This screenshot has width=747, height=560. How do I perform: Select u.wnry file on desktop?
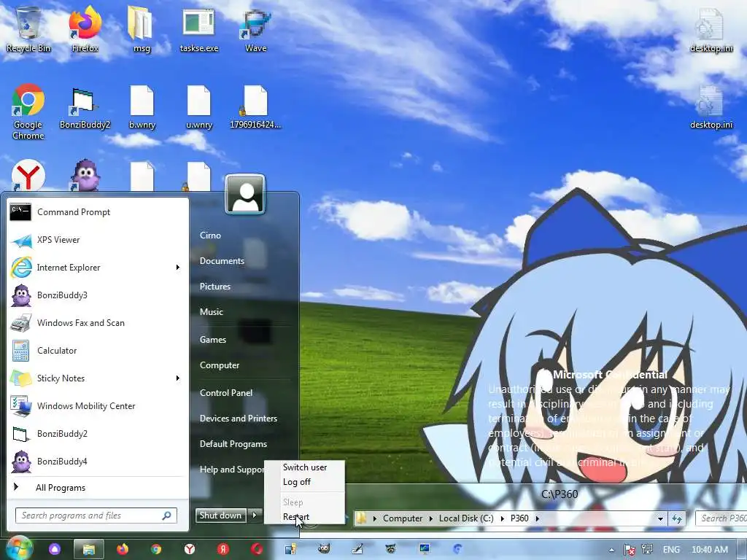pos(198,108)
